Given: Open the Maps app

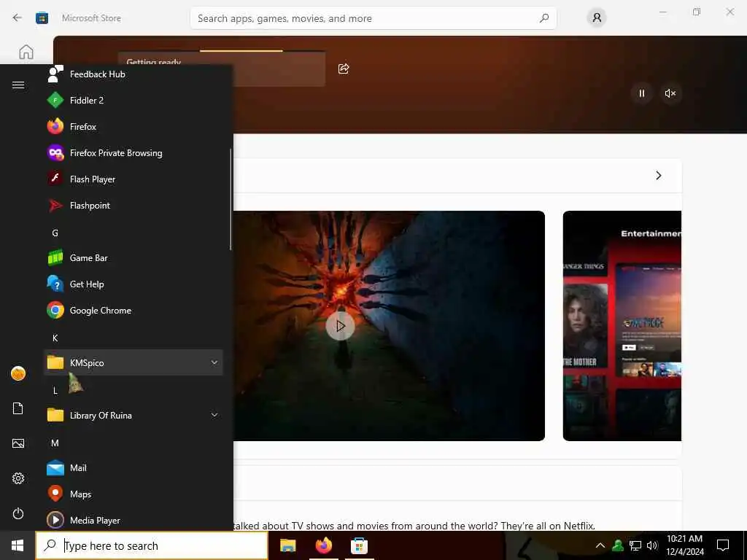Looking at the screenshot, I should [x=133, y=494].
